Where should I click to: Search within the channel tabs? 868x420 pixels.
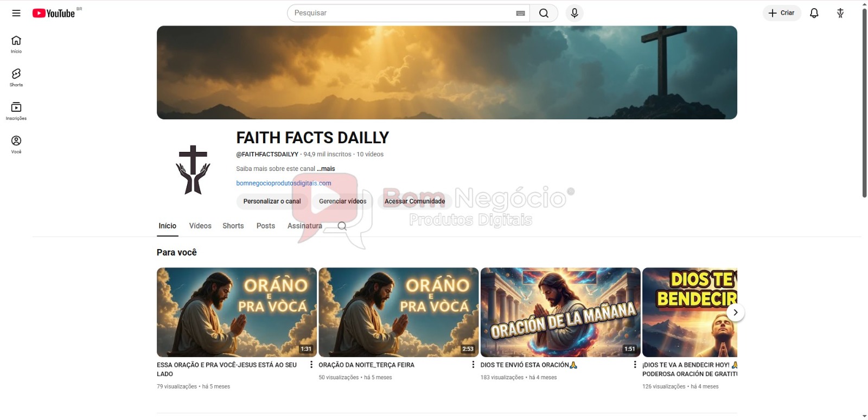342,226
